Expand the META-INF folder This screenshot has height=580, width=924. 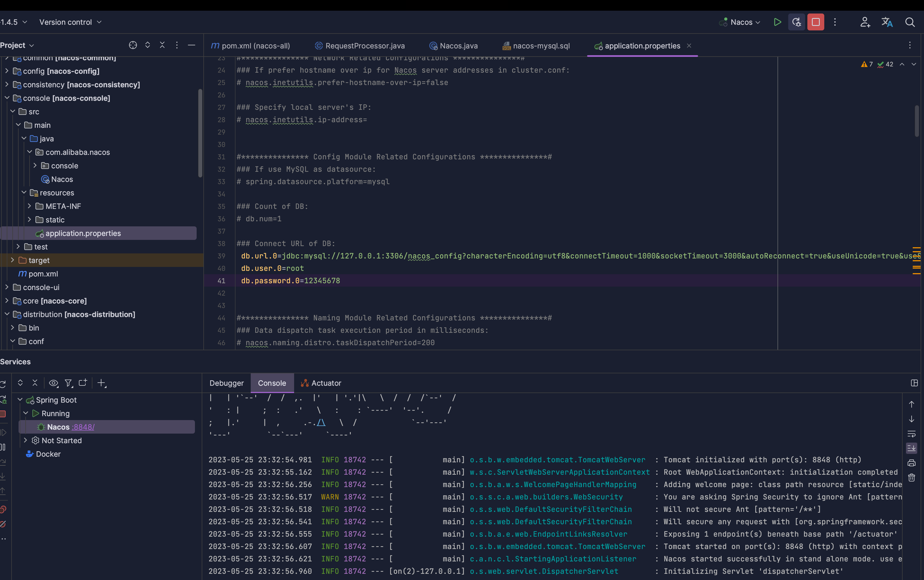(30, 206)
